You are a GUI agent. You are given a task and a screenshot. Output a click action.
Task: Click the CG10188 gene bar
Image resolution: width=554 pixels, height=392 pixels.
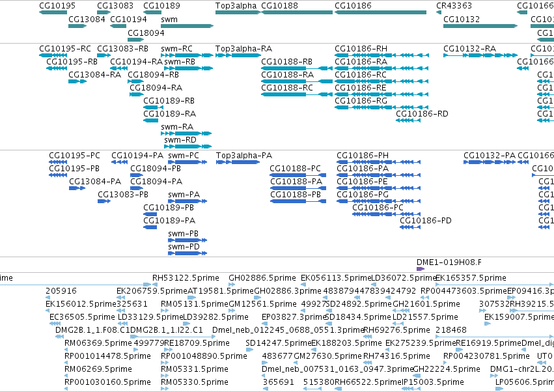point(297,12)
